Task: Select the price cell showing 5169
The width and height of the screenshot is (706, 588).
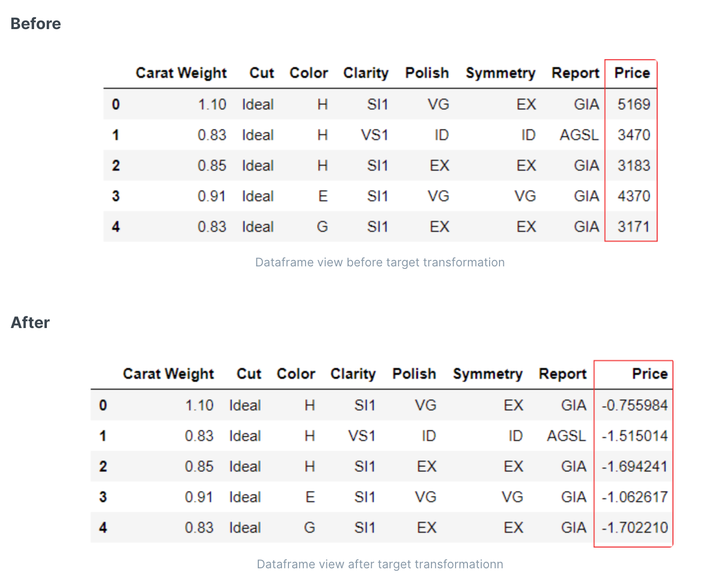Action: (x=634, y=105)
